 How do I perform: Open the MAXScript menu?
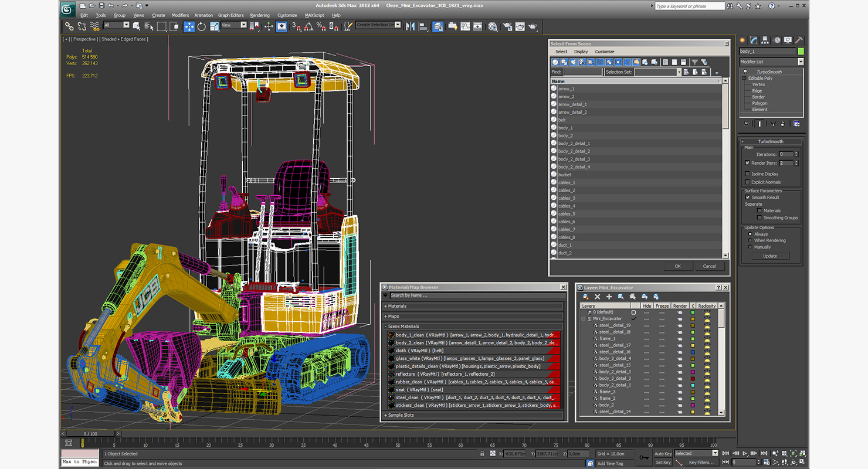tap(314, 15)
